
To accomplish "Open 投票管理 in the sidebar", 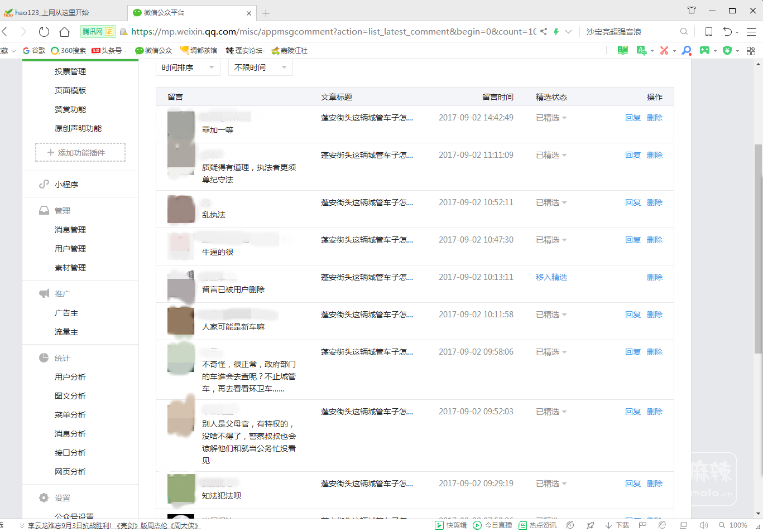I will pos(70,71).
